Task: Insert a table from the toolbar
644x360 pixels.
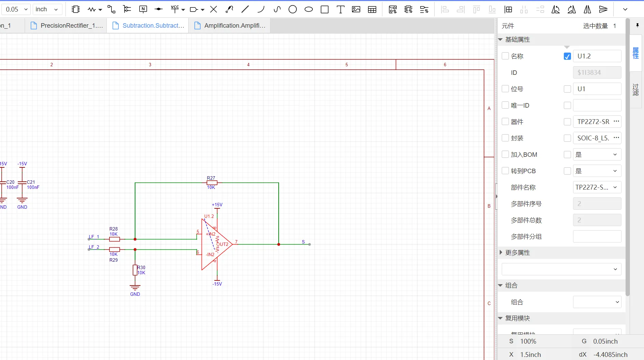Action: pos(372,10)
